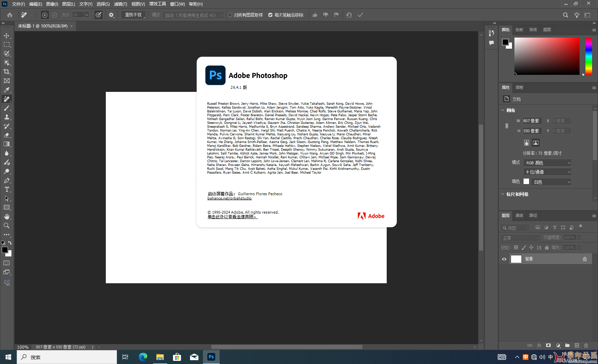Open the 文件(F) menu

(x=18, y=4)
